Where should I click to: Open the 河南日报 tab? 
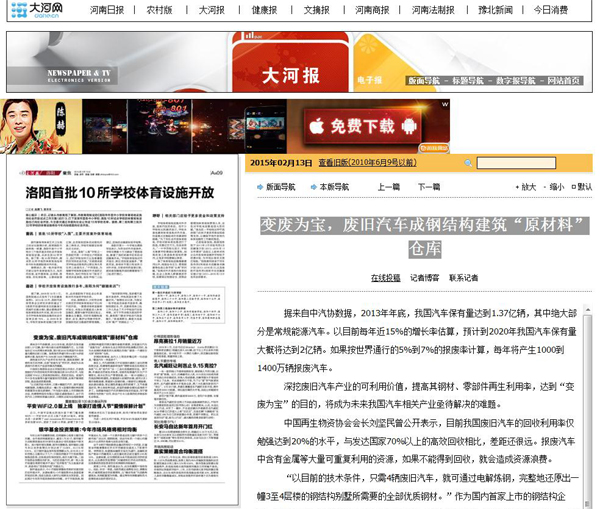click(107, 10)
